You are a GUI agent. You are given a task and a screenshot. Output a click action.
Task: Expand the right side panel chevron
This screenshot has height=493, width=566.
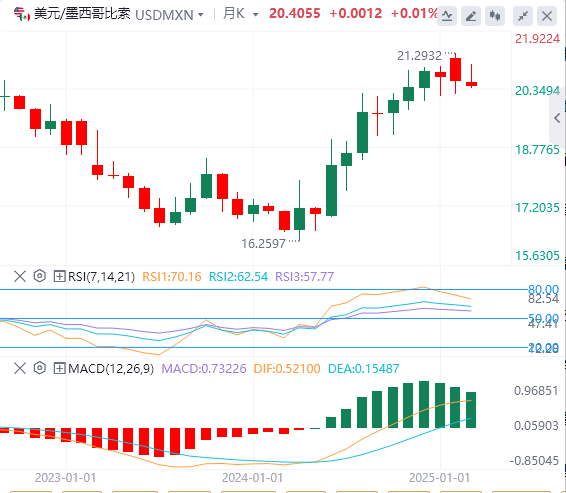click(558, 118)
